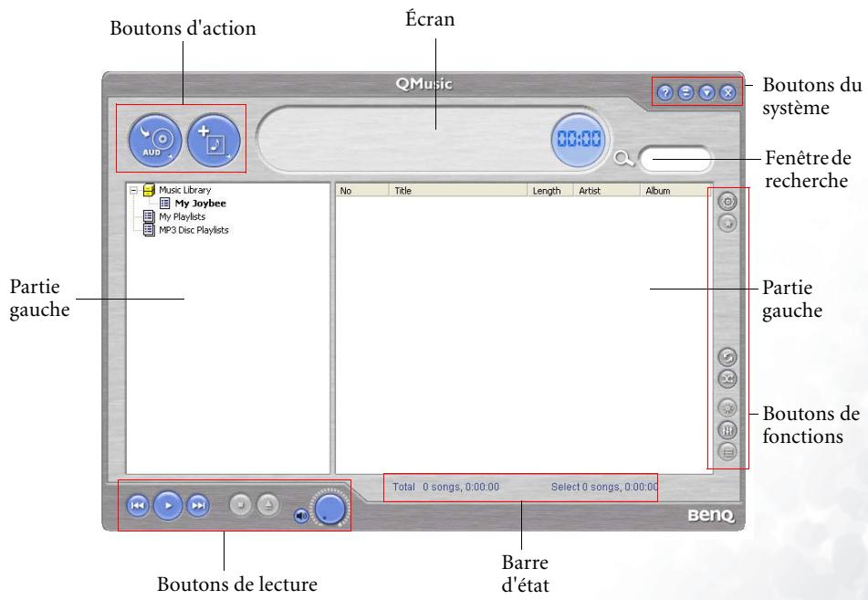Select My Joybee in the tree
The height and width of the screenshot is (600, 868).
(x=201, y=204)
